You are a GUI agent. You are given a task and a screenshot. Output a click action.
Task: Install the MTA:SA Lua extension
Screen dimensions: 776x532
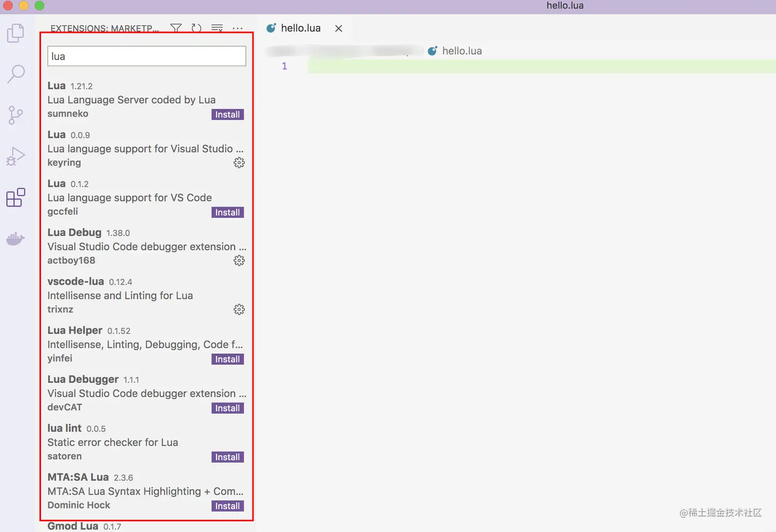tap(227, 506)
